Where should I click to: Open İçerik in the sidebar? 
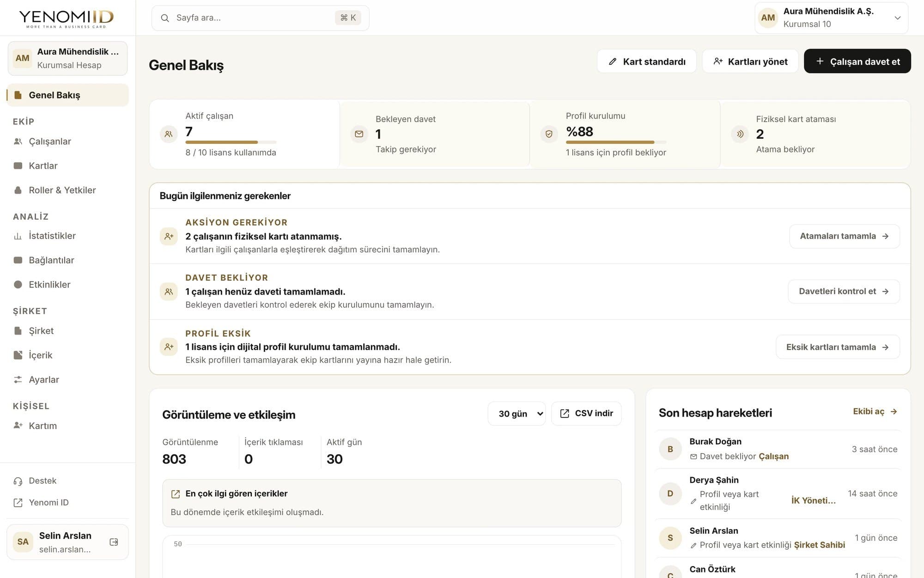[67, 355]
